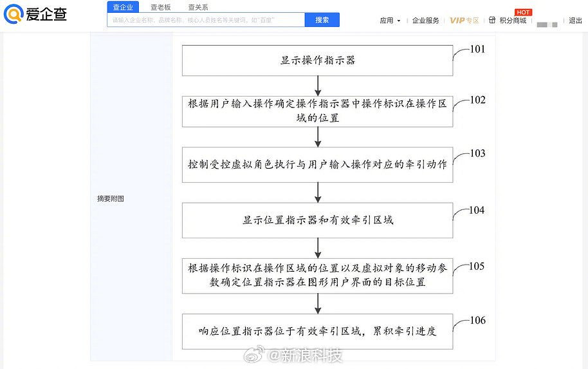
Task: Open the VIP专区 link
Action: 464,21
